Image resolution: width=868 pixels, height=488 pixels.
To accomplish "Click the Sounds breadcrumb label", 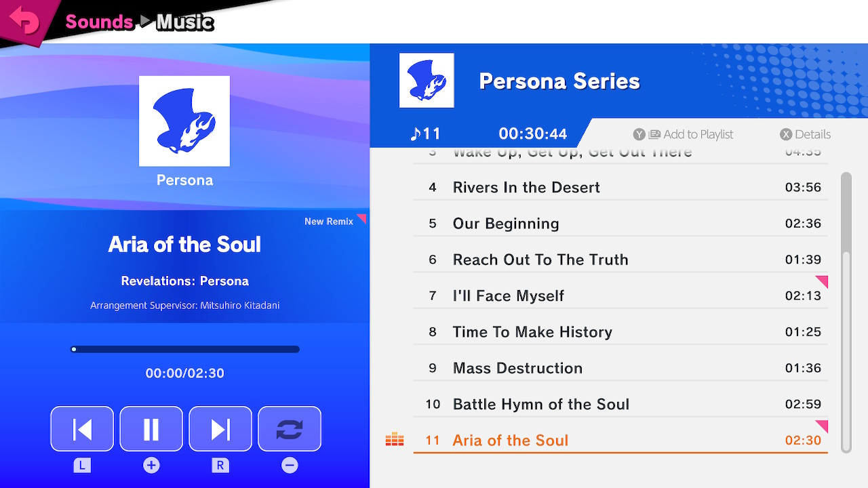I will (99, 22).
